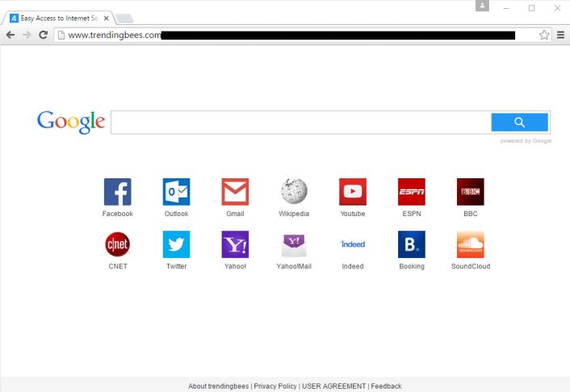Viewport: 570px width, 392px height.
Task: Open the USER AGREEMENT link
Action: pyautogui.click(x=333, y=386)
